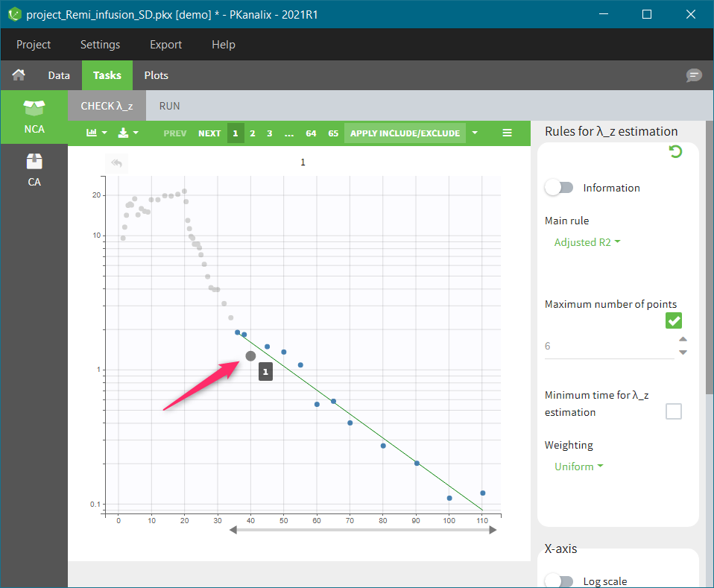Screen dimensions: 714x588
Task: Select the NCA box icon in sidebar
Action: (x=34, y=107)
